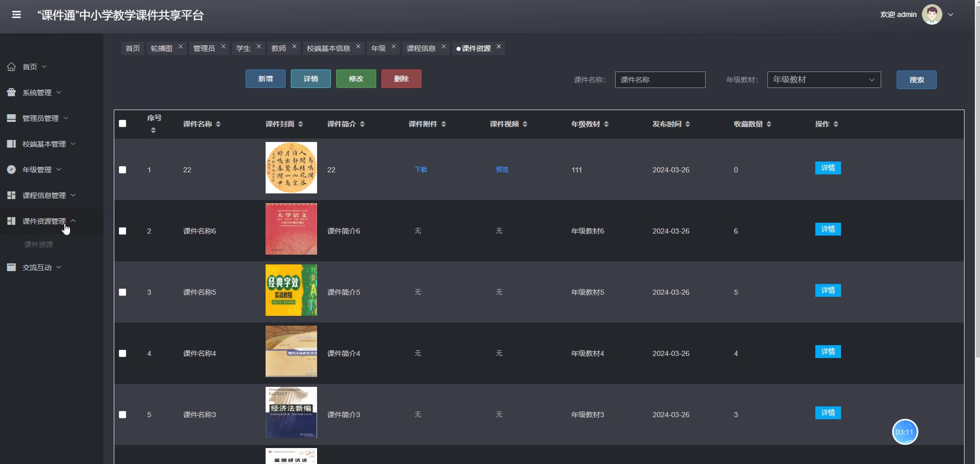Select the checkbox for row 课件名称4
Screen dimensions: 980x464
click(122, 353)
